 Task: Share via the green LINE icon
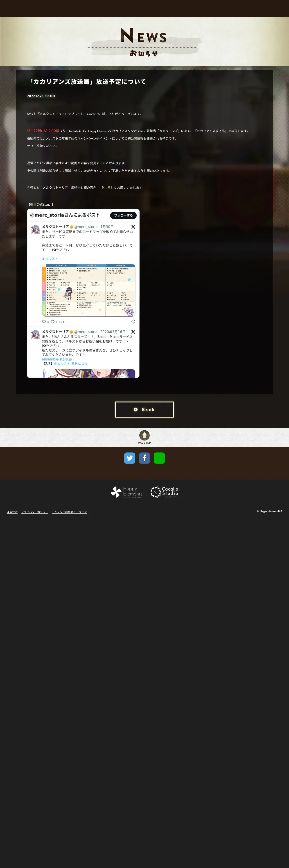[159, 458]
